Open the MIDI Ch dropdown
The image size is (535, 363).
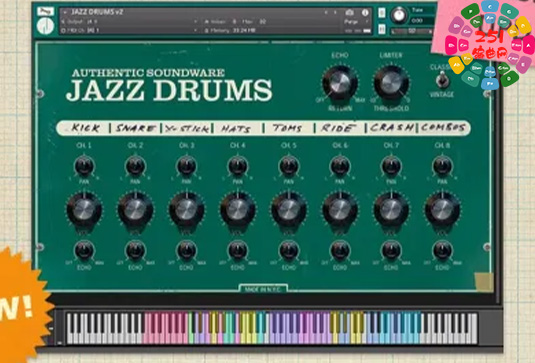tap(196, 30)
